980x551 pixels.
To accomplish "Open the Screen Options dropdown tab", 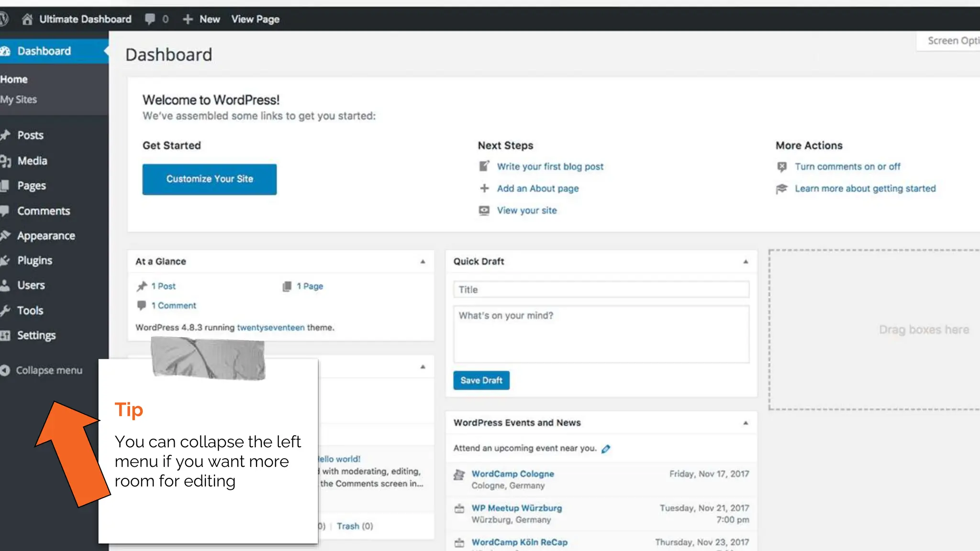I will [x=952, y=41].
